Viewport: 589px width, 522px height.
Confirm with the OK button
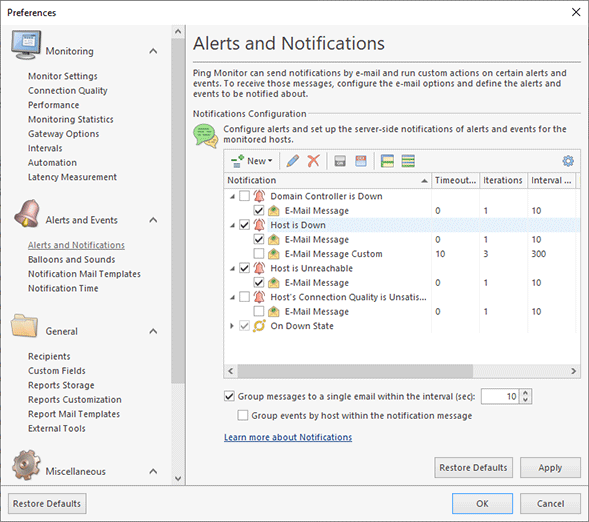pyautogui.click(x=482, y=504)
